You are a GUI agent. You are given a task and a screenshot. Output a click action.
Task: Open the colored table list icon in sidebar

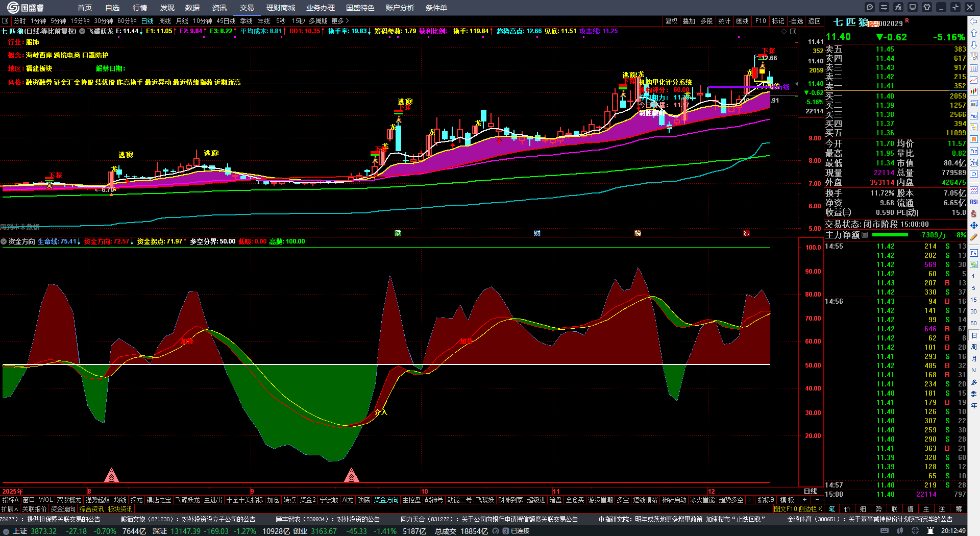[974, 68]
